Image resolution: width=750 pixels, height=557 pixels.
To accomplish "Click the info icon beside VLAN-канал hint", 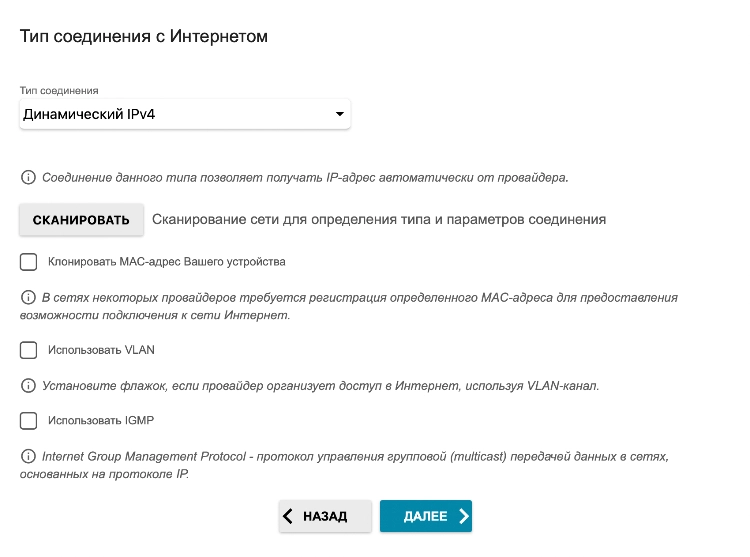I will 28,385.
